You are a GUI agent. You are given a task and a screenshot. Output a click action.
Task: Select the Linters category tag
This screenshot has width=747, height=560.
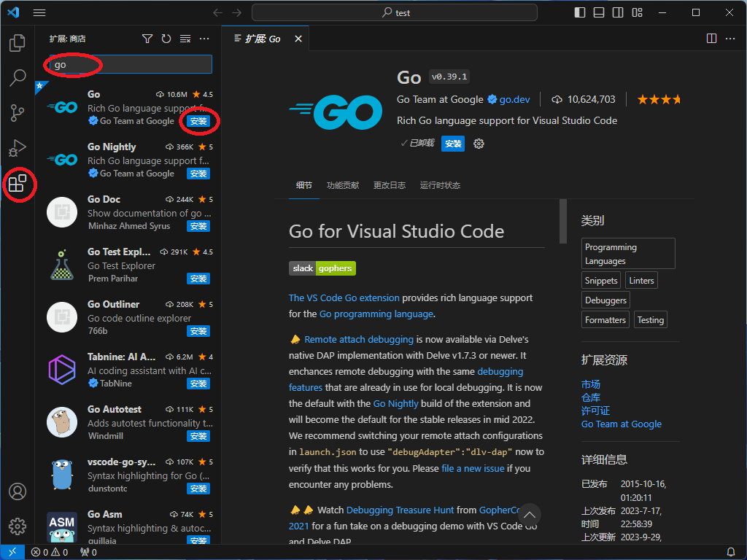pyautogui.click(x=642, y=281)
